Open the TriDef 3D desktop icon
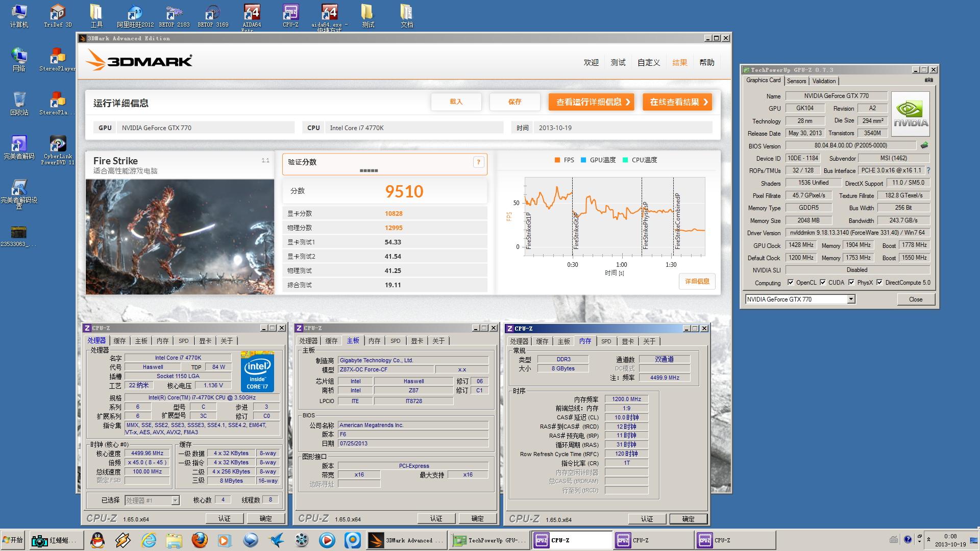Image resolution: width=980 pixels, height=551 pixels. click(x=58, y=15)
